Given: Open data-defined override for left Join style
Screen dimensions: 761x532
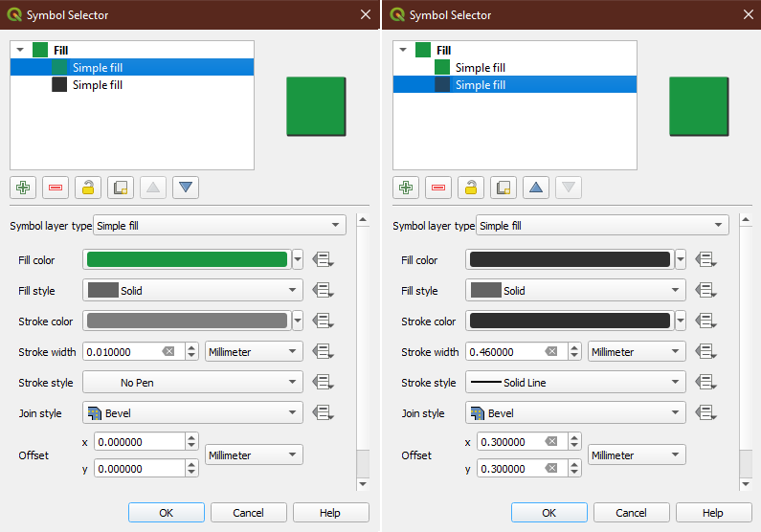Looking at the screenshot, I should pyautogui.click(x=323, y=412).
